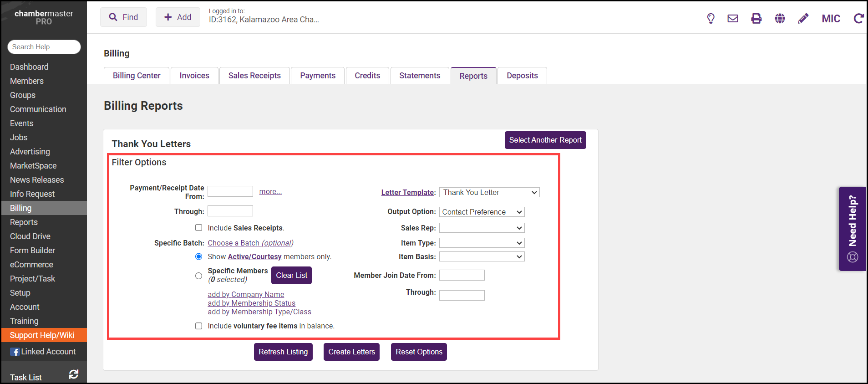868x384 pixels.
Task: Expand the Sales Rep dropdown
Action: pos(482,228)
